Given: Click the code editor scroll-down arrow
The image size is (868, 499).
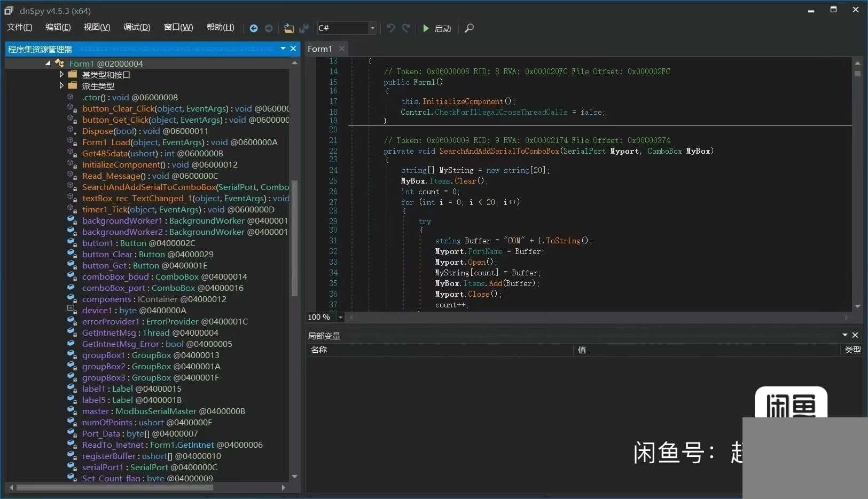Looking at the screenshot, I should 858,306.
